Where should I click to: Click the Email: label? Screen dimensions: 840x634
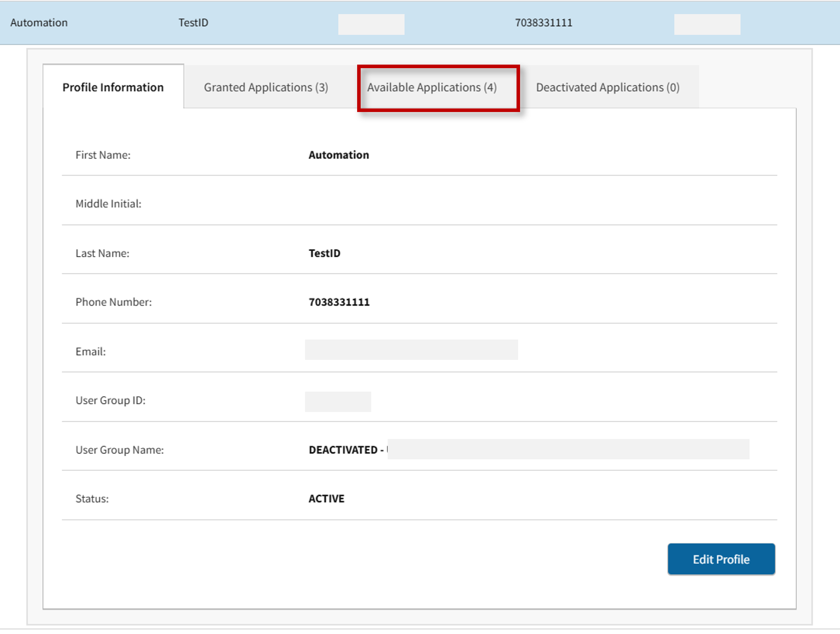[x=90, y=352]
